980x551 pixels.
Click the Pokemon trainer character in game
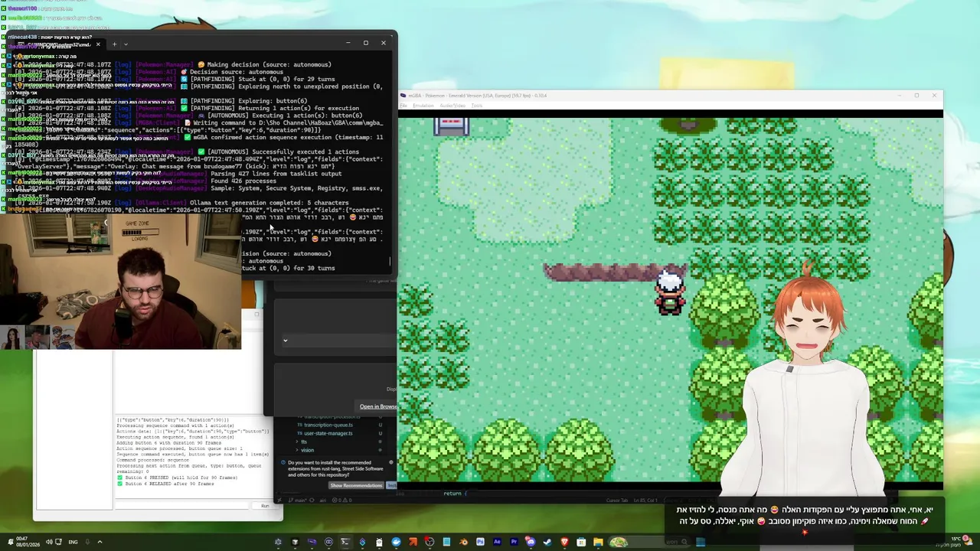670,292
